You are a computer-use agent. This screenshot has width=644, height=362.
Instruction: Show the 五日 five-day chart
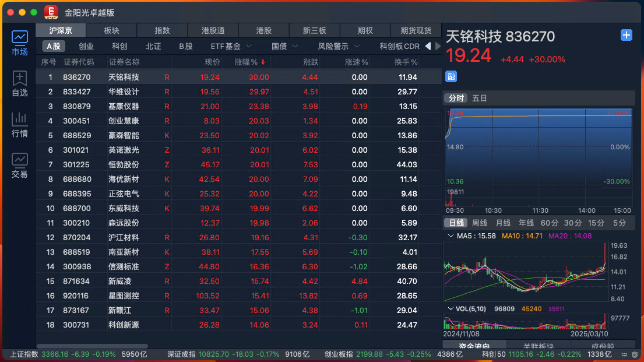(479, 98)
